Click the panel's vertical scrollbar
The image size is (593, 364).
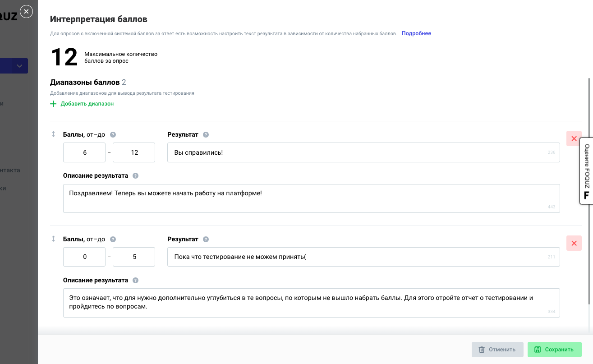(588, 189)
